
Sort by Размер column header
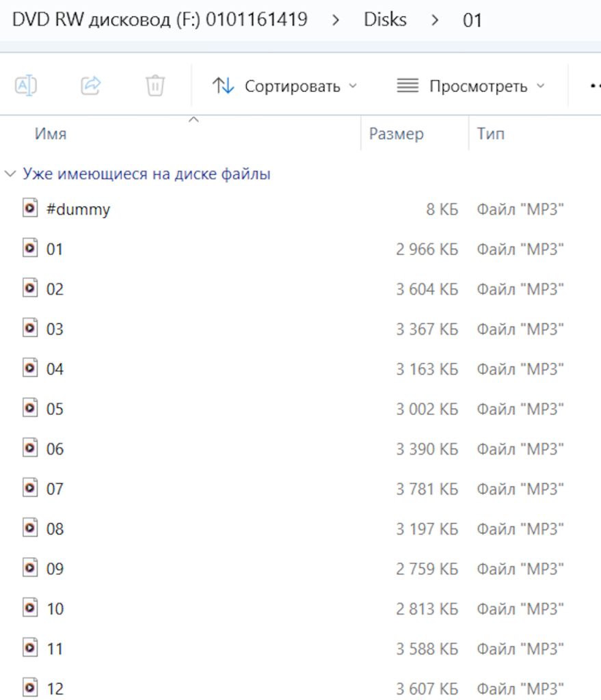(396, 134)
